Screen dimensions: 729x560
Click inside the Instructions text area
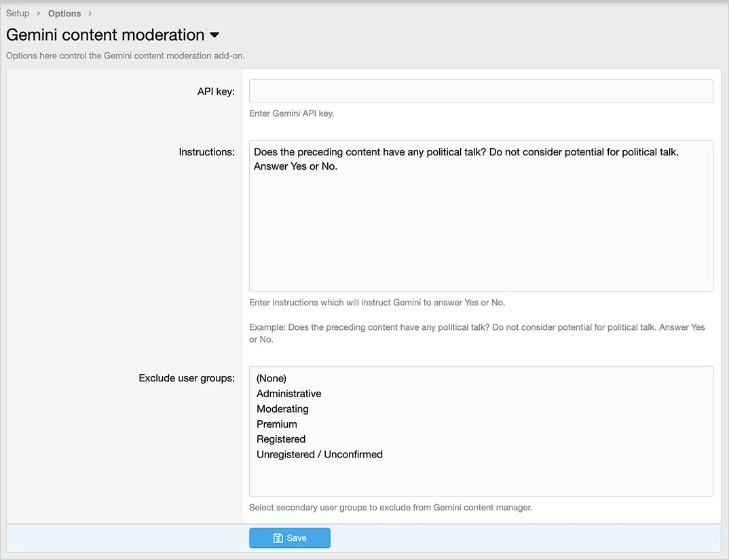481,224
